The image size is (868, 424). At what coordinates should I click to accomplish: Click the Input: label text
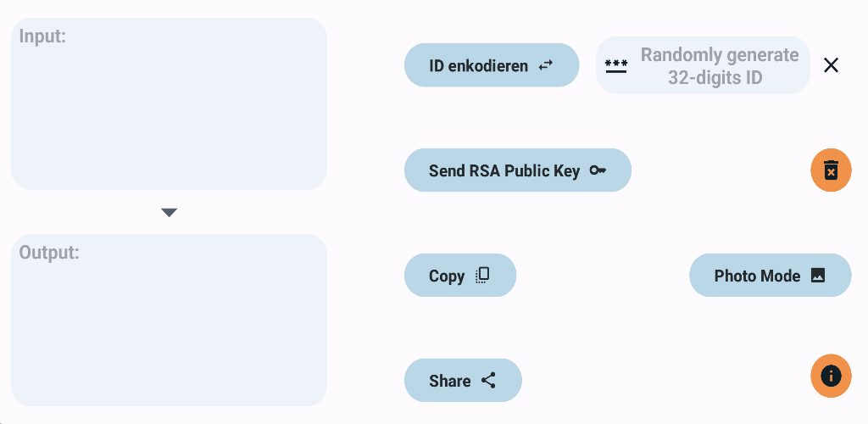pos(42,36)
